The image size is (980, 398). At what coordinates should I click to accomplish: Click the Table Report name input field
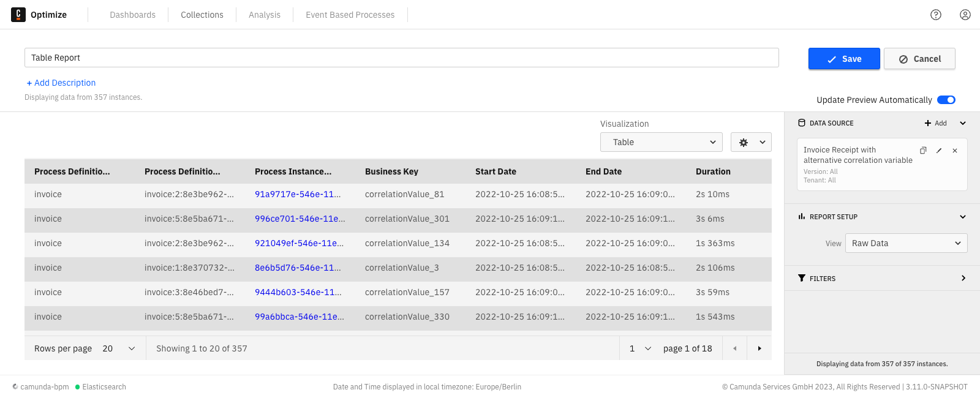pos(402,58)
